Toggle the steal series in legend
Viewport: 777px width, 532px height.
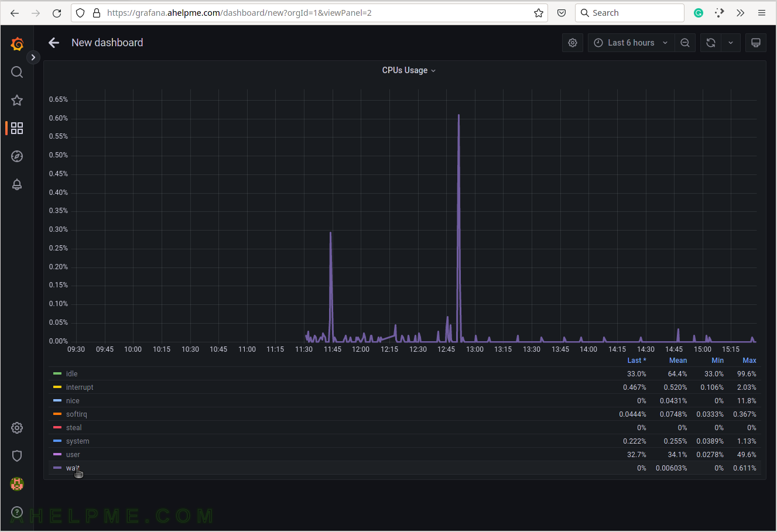[x=74, y=428]
